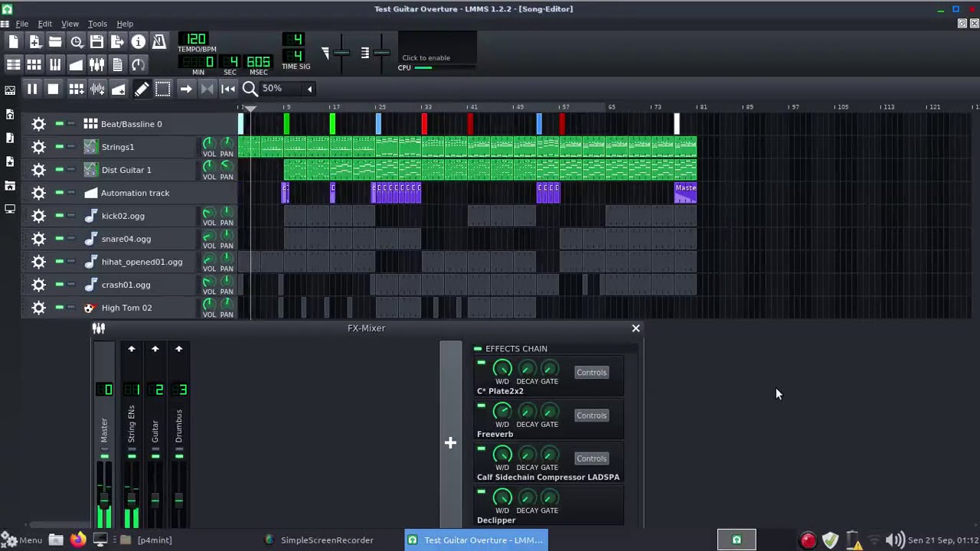Viewport: 980px width, 551px height.
Task: Toggle the metronome icon
Action: point(158,42)
